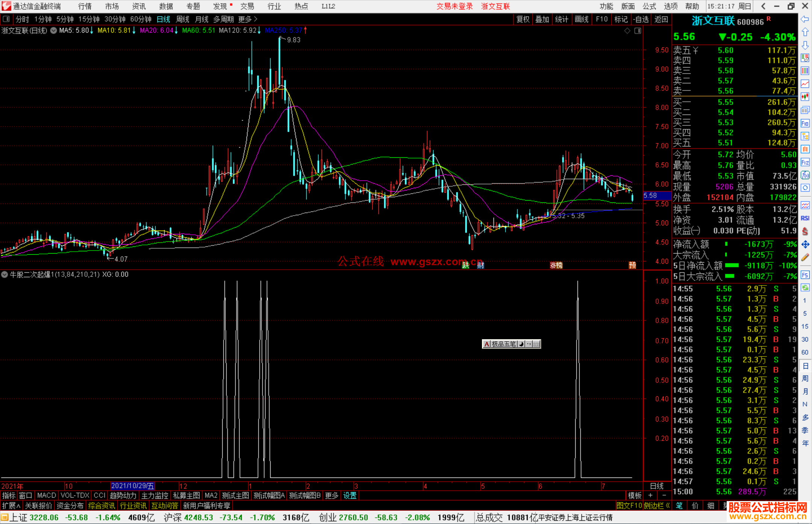Click the 2021/10/29/五 date marker on the timeline

coord(132,486)
